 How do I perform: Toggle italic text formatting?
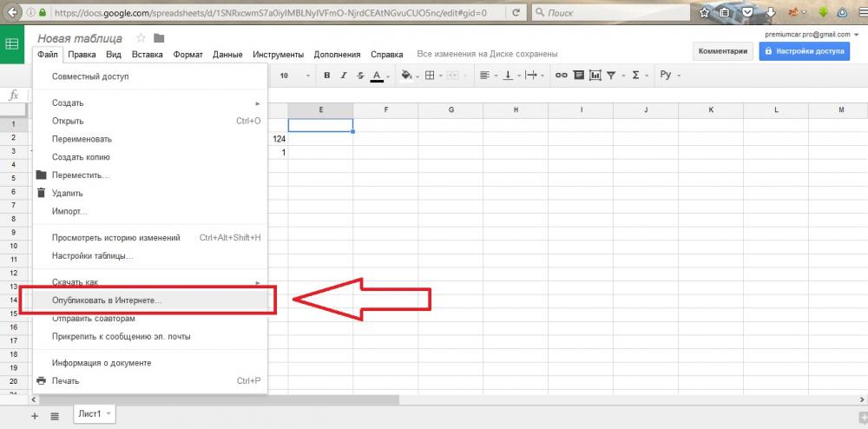coord(344,76)
